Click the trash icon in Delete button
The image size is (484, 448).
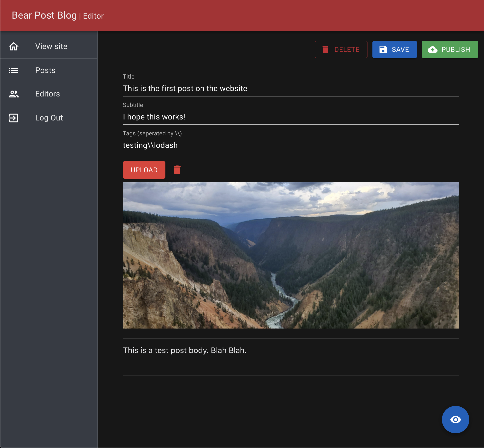point(325,49)
